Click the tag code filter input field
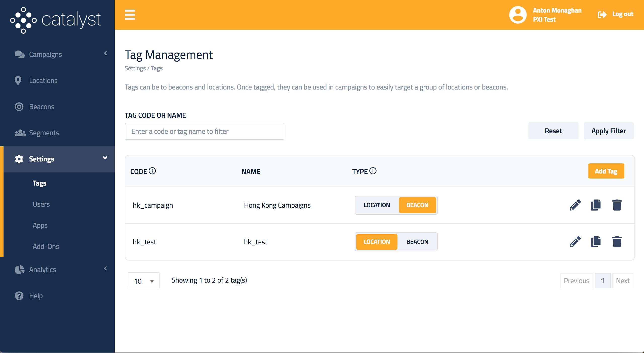Image resolution: width=644 pixels, height=353 pixels. click(204, 131)
